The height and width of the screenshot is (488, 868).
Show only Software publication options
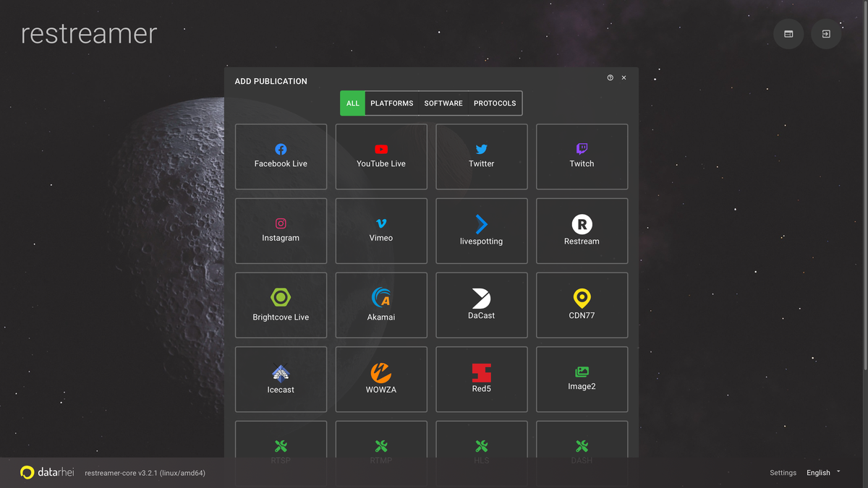(x=443, y=103)
